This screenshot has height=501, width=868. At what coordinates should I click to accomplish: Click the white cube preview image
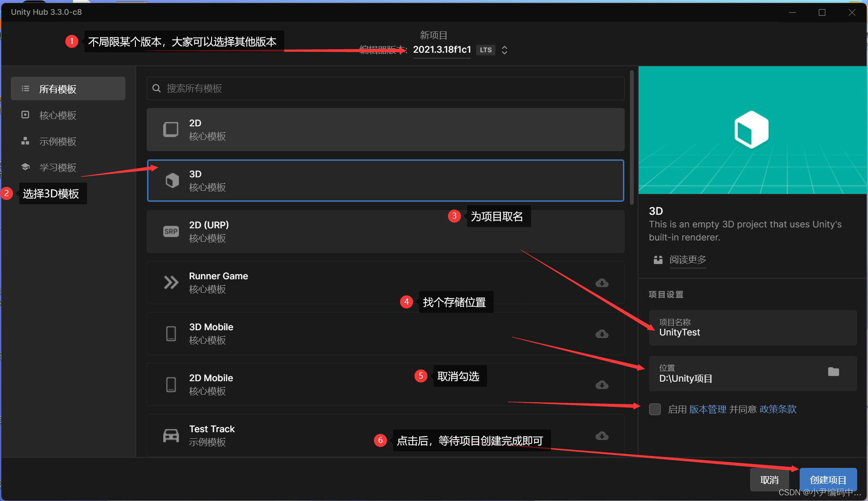pyautogui.click(x=751, y=129)
